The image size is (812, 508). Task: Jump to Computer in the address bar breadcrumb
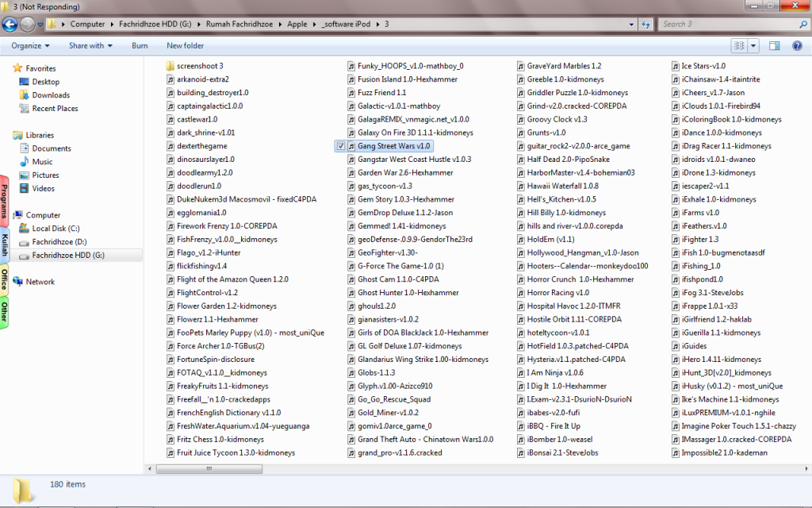[x=87, y=24]
